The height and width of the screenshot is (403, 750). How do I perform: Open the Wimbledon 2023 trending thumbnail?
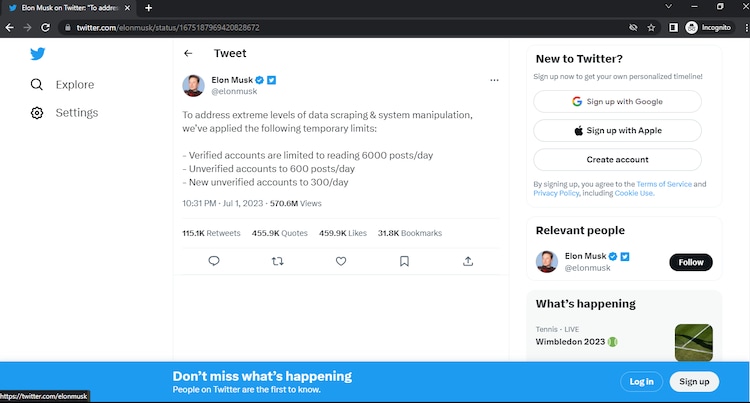693,342
